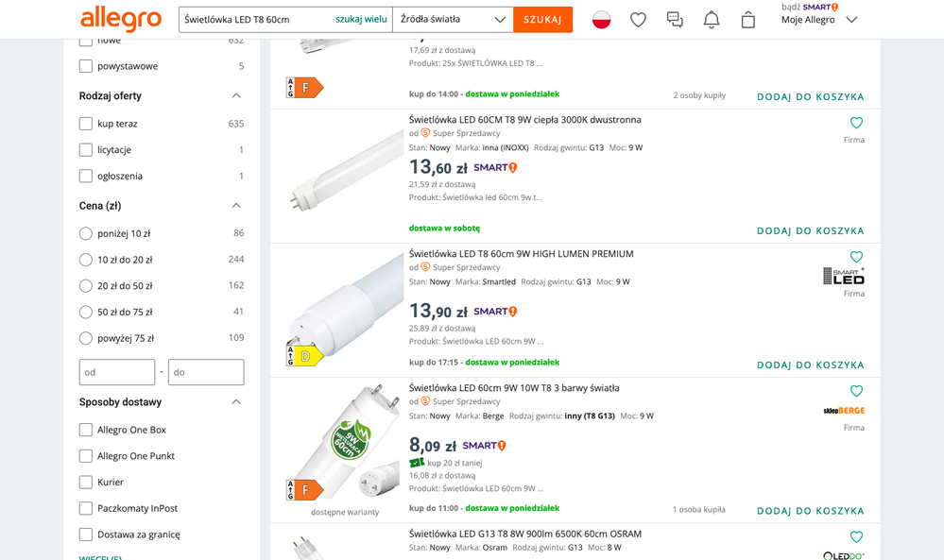944x560 pixels.
Task: Open the shopping cart bag icon
Action: point(748,20)
